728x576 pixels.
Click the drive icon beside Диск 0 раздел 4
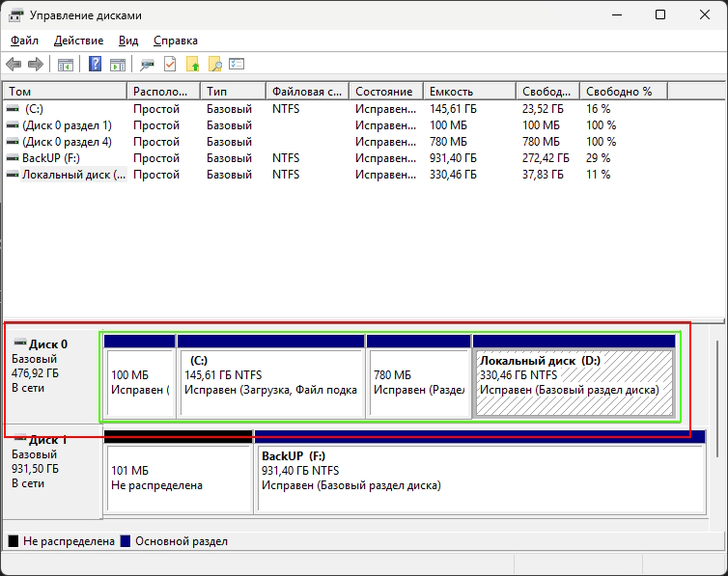click(13, 142)
